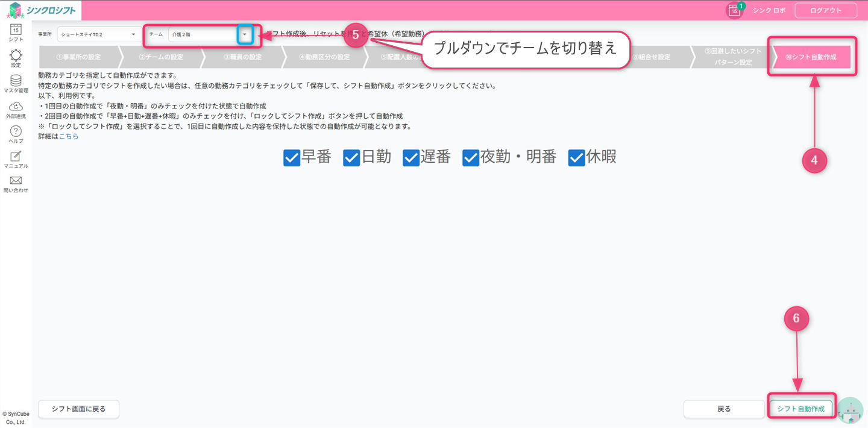The width and height of the screenshot is (868, 428).
Task: Open 外部連携 cloud icon
Action: tap(16, 107)
